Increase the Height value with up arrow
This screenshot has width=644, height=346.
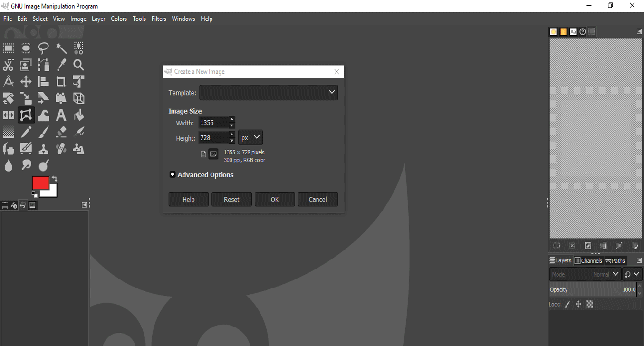coord(231,135)
